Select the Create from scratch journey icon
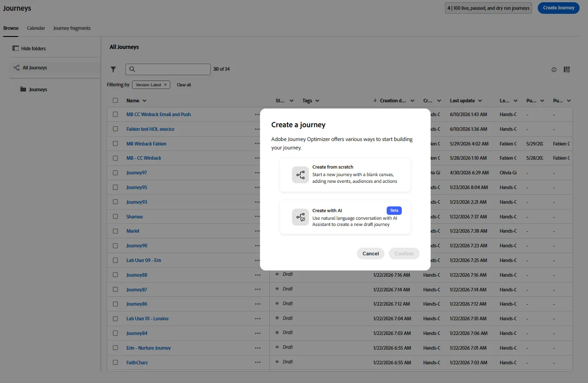The image size is (588, 383). [x=300, y=175]
